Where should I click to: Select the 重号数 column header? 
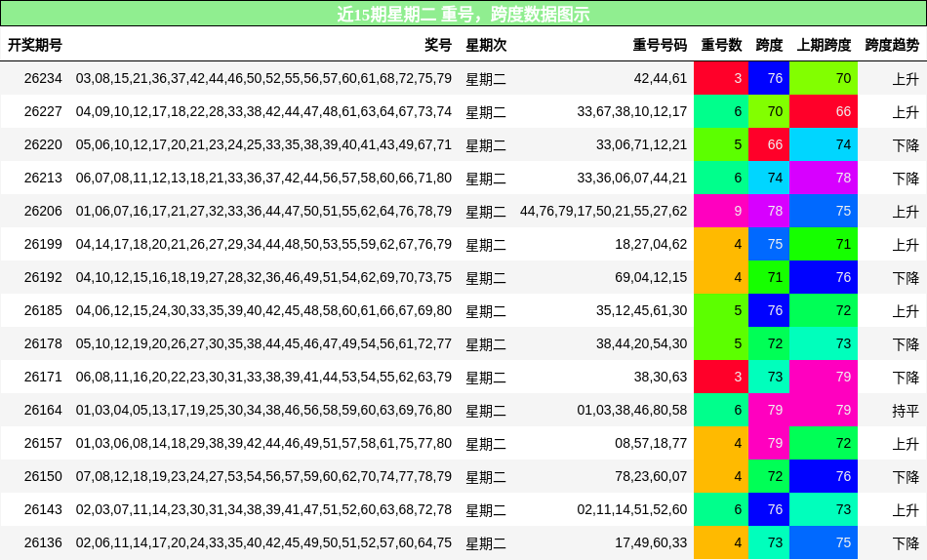tap(721, 45)
